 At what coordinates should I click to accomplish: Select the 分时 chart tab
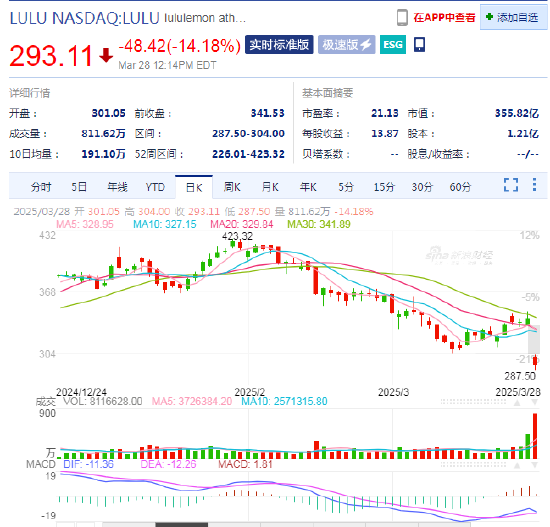tap(41, 187)
